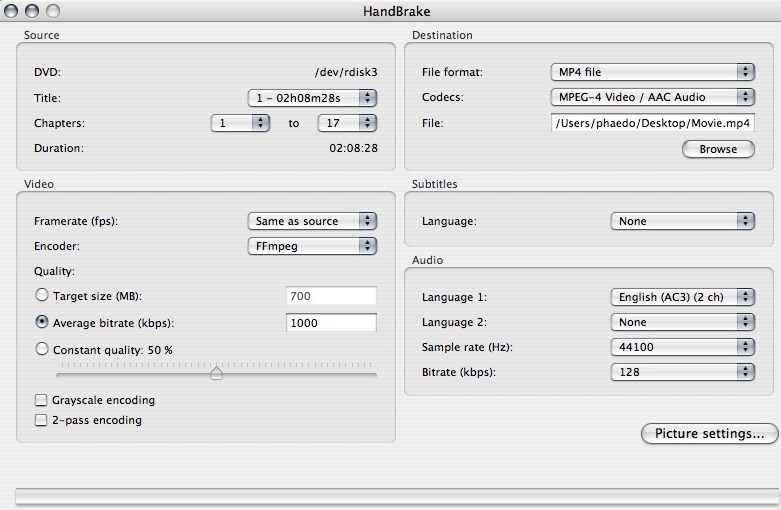
Task: Open the Encoder dropdown set to FFmpeg
Action: [312, 246]
